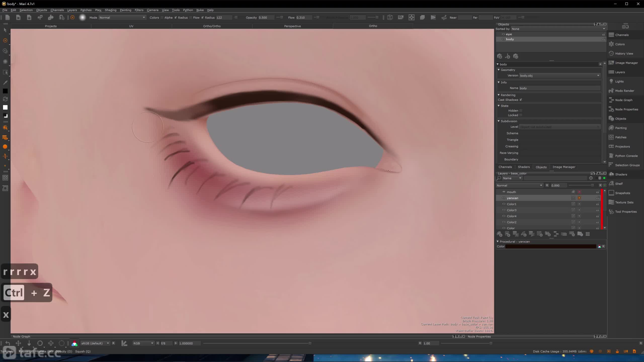Open the sRGB (default) colorspace dropdown
This screenshot has height=362, width=644.
pyautogui.click(x=95, y=343)
